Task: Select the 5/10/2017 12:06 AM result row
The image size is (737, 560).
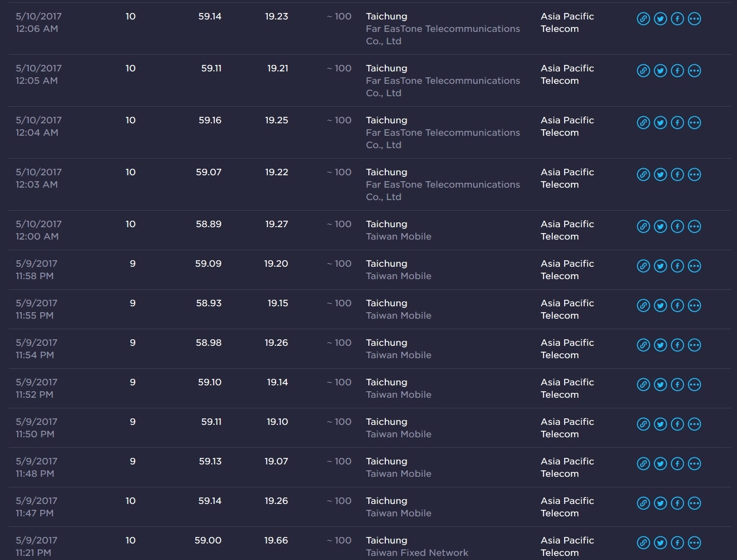Action: [369, 29]
